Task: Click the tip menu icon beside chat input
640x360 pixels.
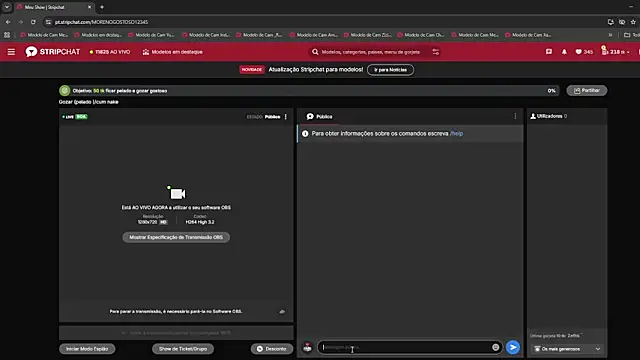Action: [x=307, y=348]
